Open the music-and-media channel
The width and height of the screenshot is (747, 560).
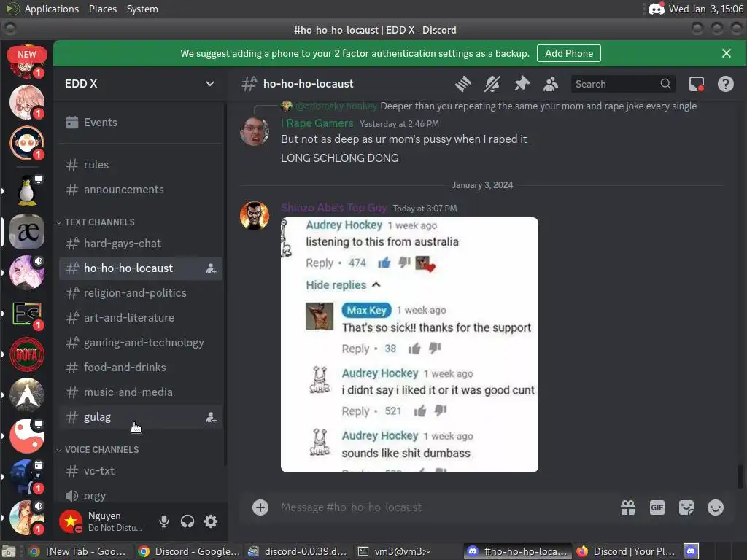pyautogui.click(x=139, y=392)
